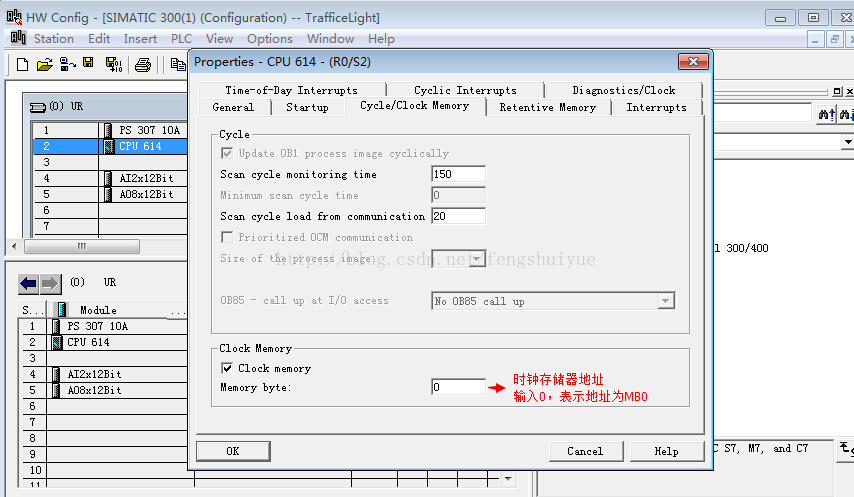Select slot 7 row in the detail table
This screenshot has width=854, height=497.
103,422
